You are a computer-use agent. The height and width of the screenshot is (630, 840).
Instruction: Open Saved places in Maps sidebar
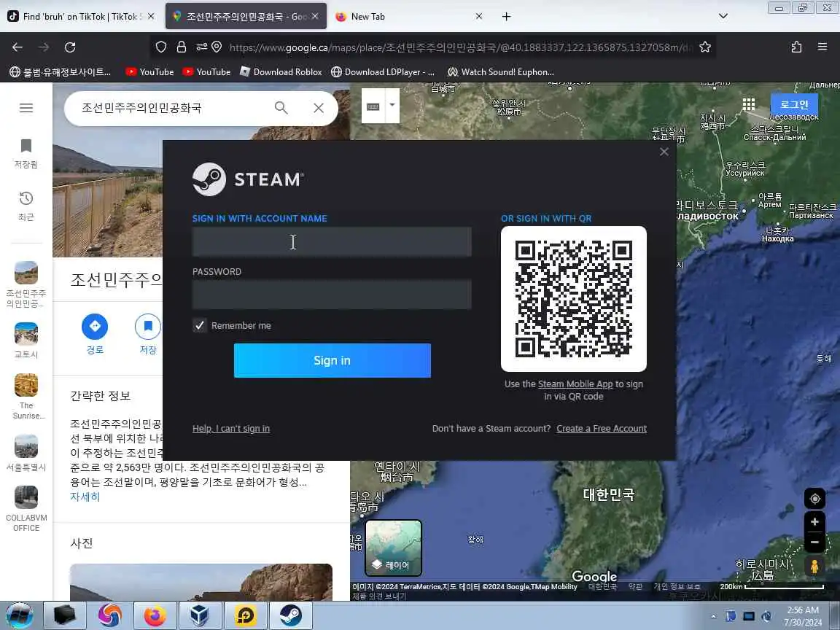point(26,153)
